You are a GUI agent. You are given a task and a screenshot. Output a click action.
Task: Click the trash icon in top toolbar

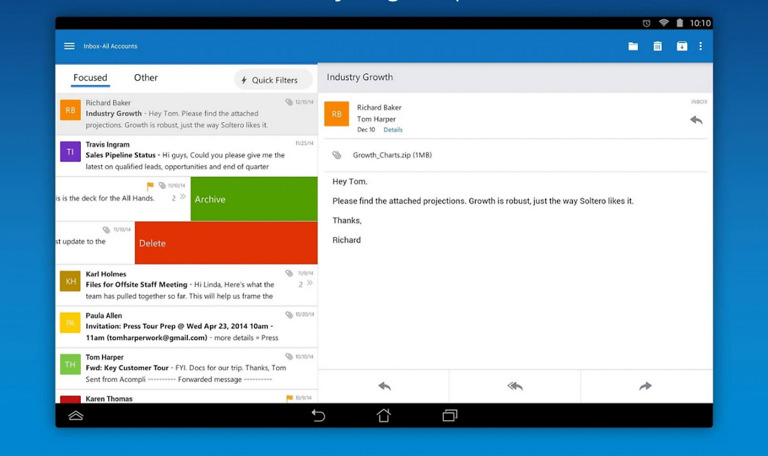tap(657, 46)
